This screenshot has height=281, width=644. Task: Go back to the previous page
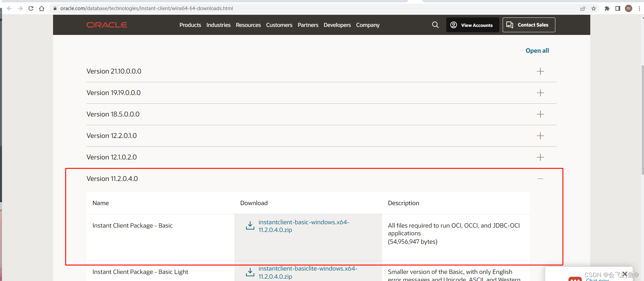click(9, 8)
